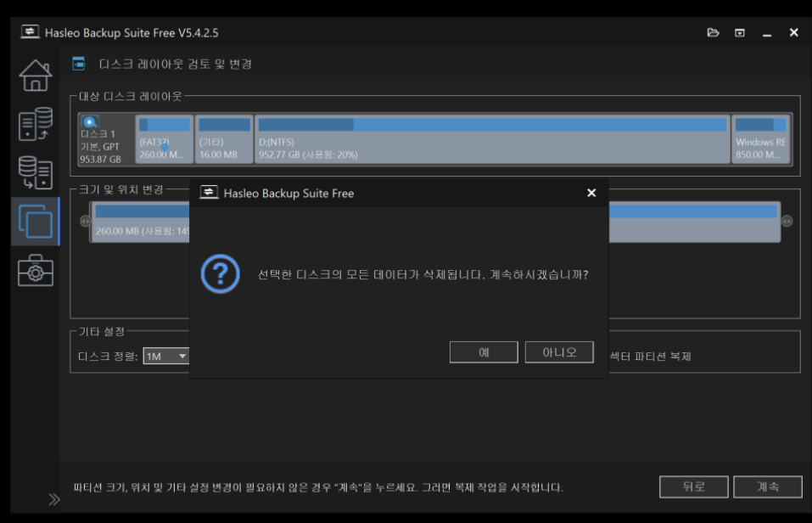Select the Windows RE 850 MB partition

(x=761, y=139)
